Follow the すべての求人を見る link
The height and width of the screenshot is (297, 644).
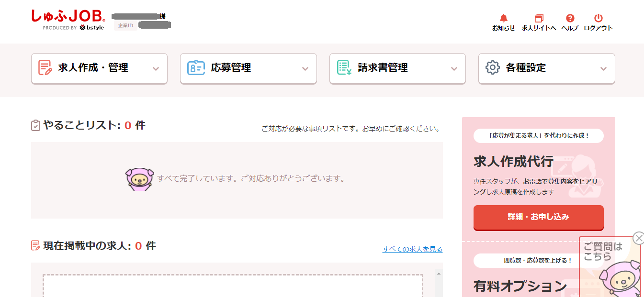412,249
